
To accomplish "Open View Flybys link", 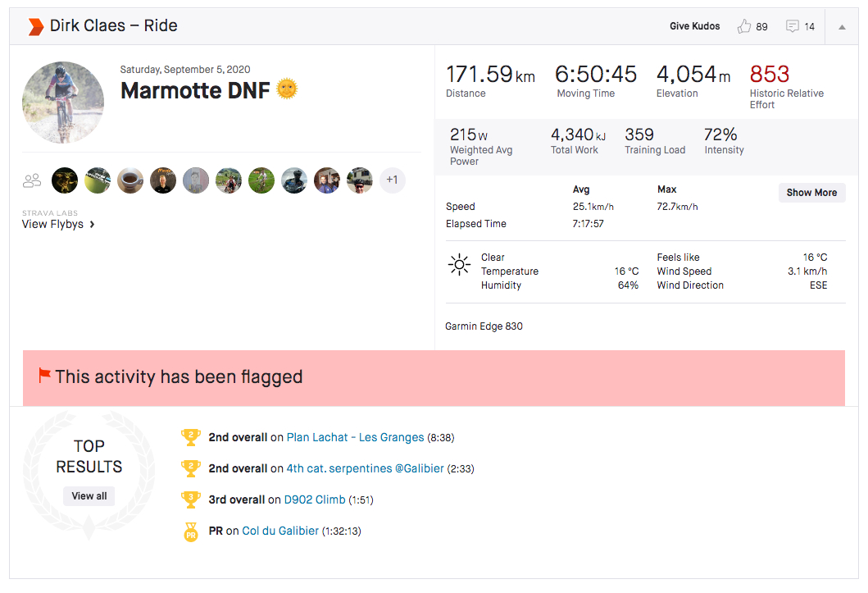I will click(58, 224).
